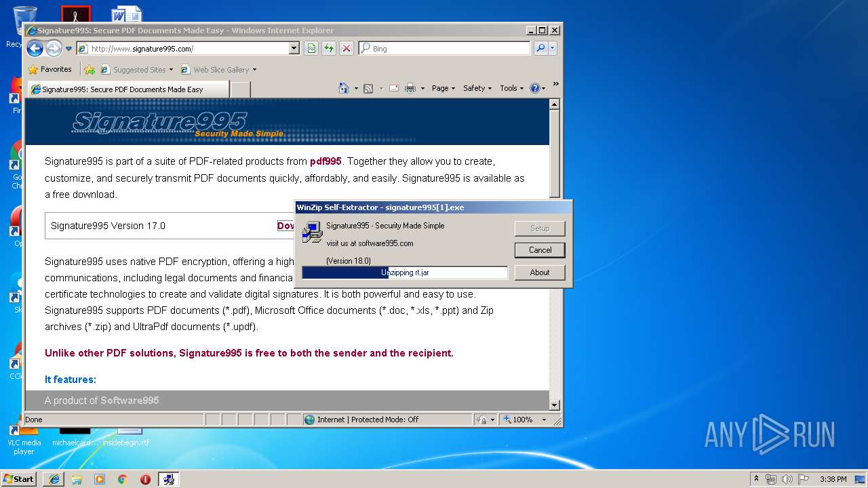
Task: Open Suggested Sites link
Action: pyautogui.click(x=136, y=69)
